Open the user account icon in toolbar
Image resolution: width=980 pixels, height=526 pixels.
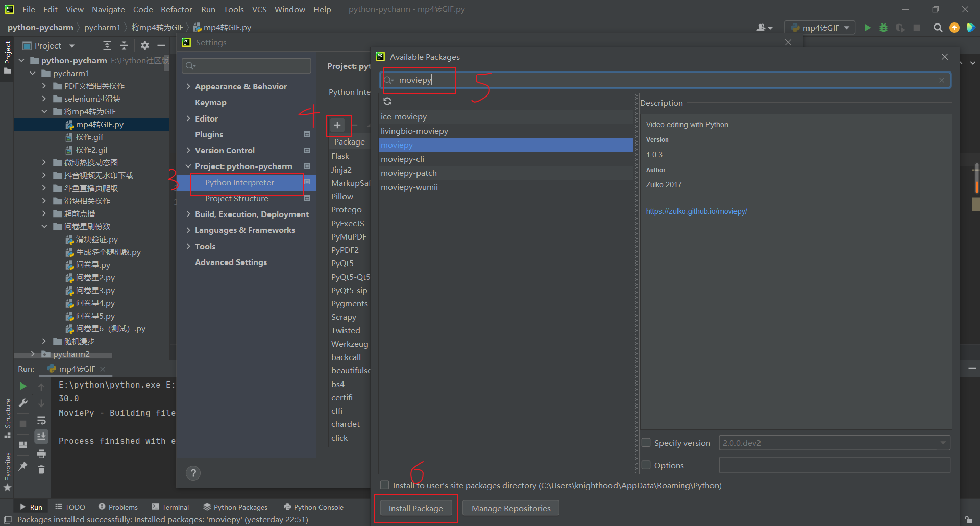tap(764, 28)
